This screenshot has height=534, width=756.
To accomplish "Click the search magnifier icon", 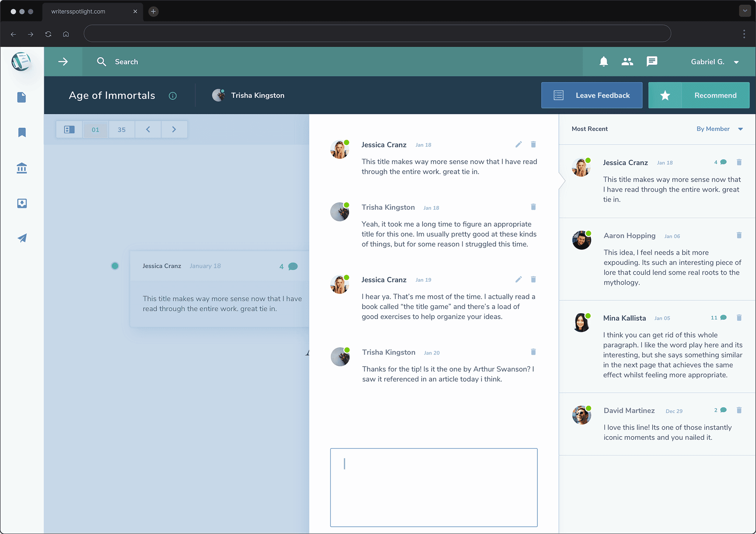I will [x=102, y=62].
